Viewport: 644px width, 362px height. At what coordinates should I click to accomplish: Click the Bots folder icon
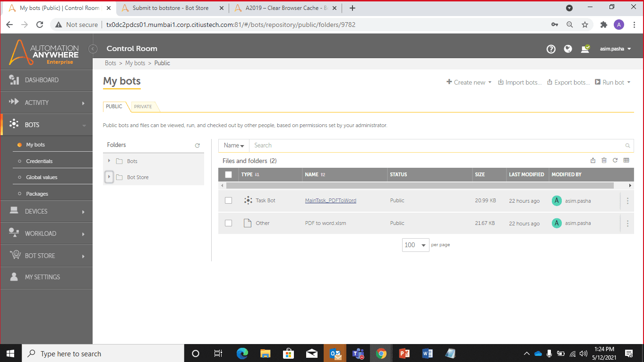(120, 161)
